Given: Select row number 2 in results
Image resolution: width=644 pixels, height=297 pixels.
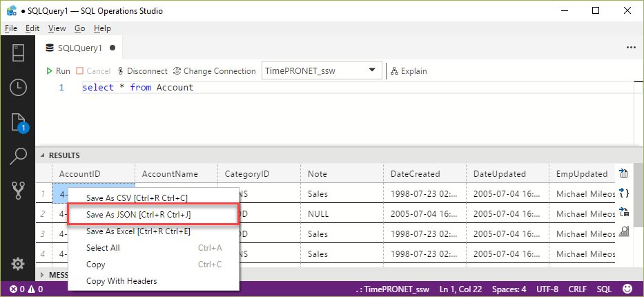Looking at the screenshot, I should [43, 213].
